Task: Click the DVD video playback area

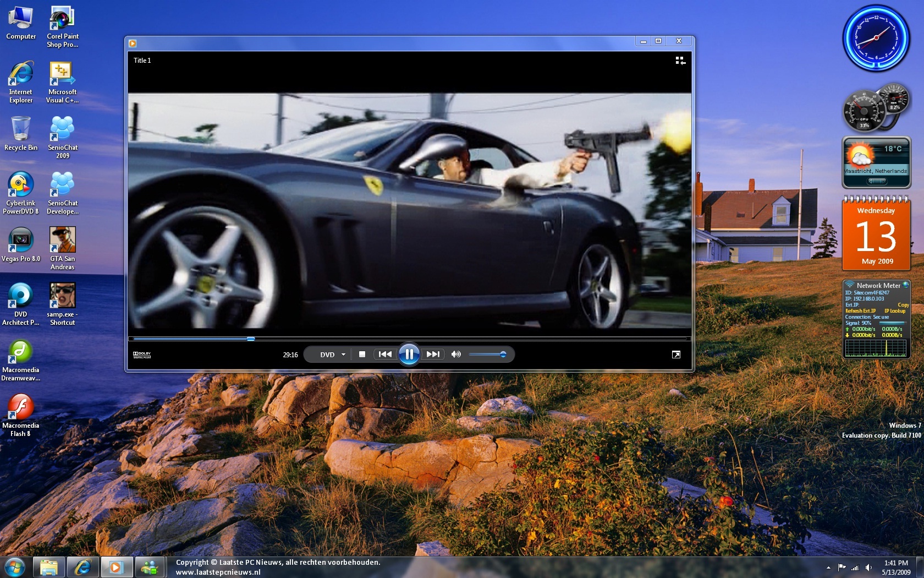Action: click(x=409, y=211)
